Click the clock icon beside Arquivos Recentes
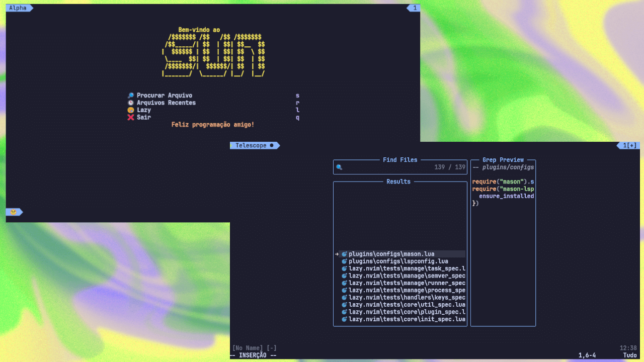 tap(131, 103)
